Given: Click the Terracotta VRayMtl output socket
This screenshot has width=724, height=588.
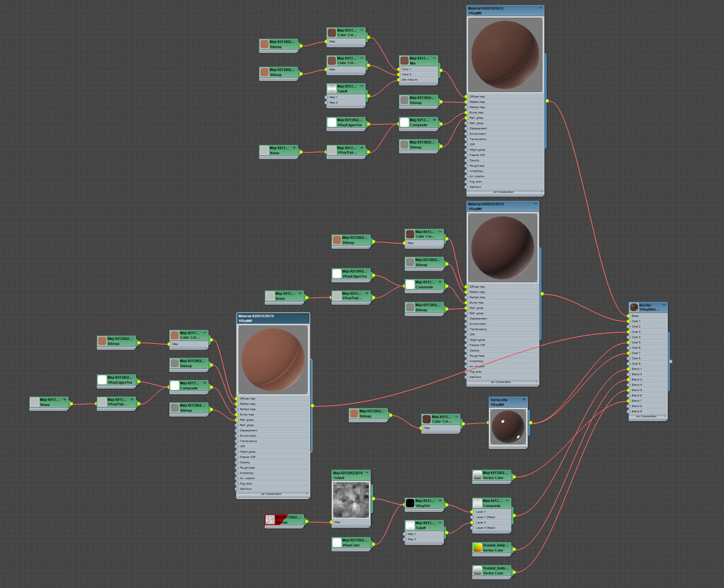Looking at the screenshot, I should coord(531,423).
